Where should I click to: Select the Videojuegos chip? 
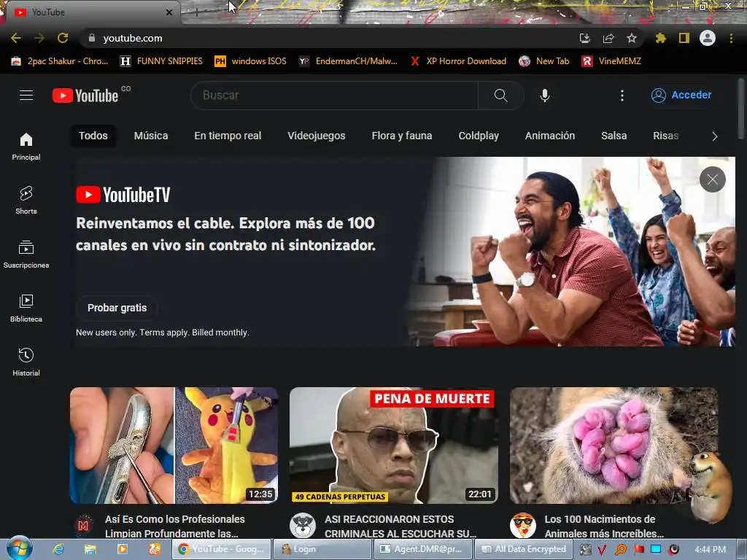(317, 136)
